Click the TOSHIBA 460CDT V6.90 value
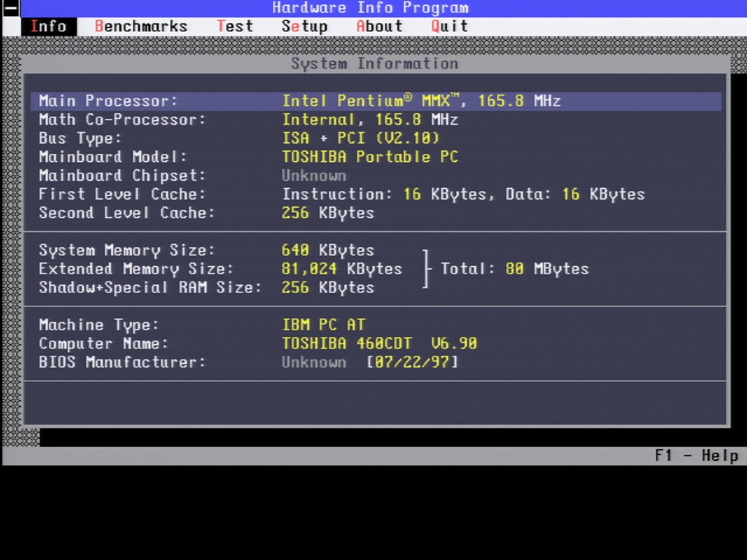747x560 pixels. click(x=379, y=344)
